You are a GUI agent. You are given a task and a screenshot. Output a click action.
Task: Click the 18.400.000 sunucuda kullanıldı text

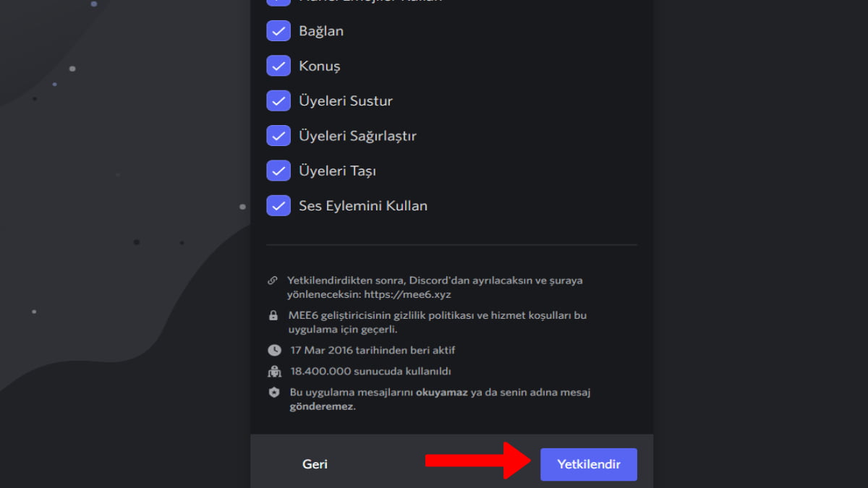pyautogui.click(x=370, y=372)
